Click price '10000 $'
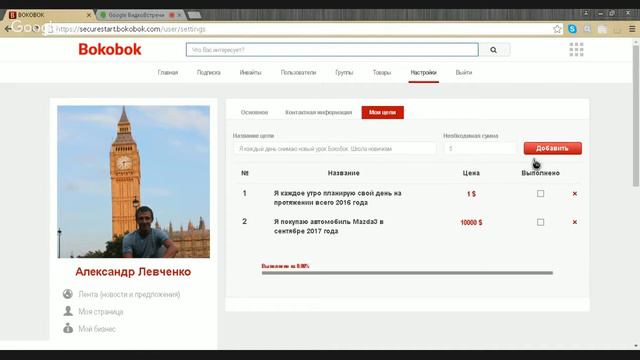This screenshot has width=640, height=360. point(471,222)
